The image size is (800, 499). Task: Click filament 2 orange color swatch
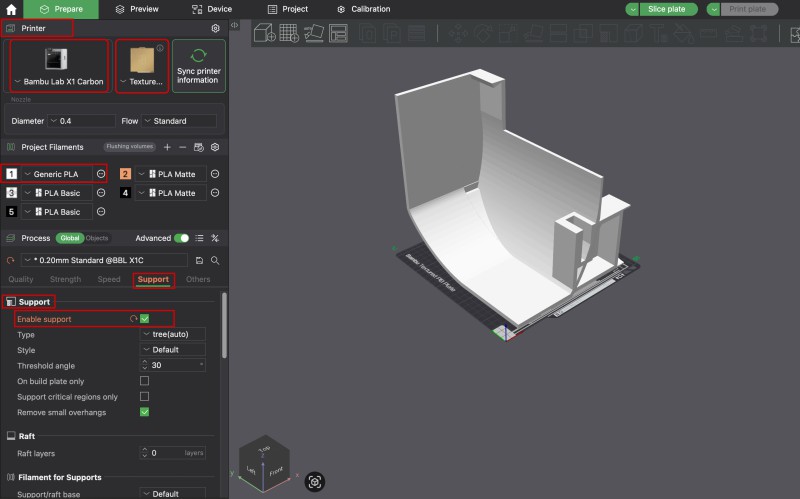[125, 174]
